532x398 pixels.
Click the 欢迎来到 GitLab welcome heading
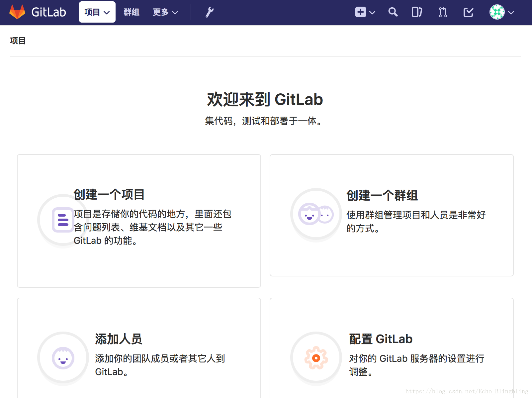pyautogui.click(x=265, y=99)
